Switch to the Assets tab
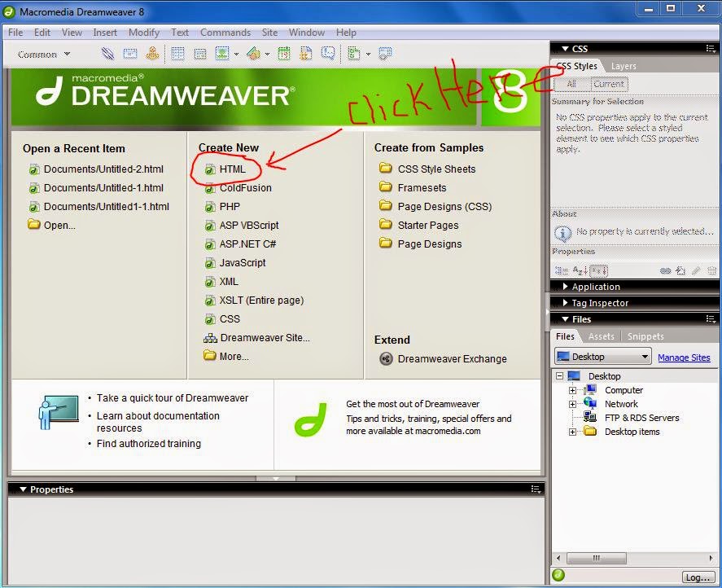722x588 pixels. [x=601, y=336]
